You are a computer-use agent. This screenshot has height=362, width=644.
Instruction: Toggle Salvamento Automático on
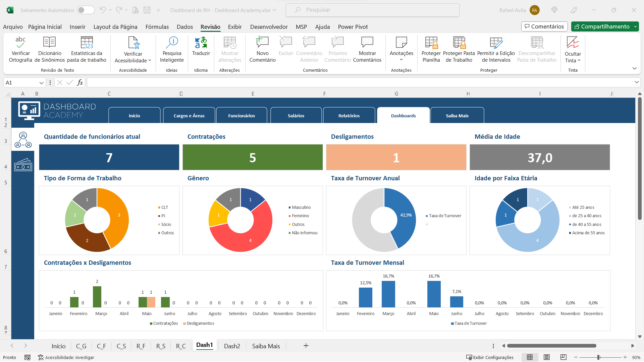tap(86, 10)
